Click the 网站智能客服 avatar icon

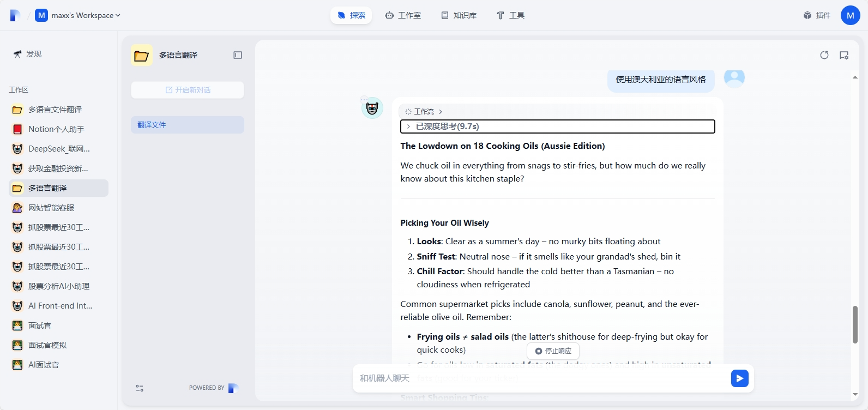pos(17,208)
